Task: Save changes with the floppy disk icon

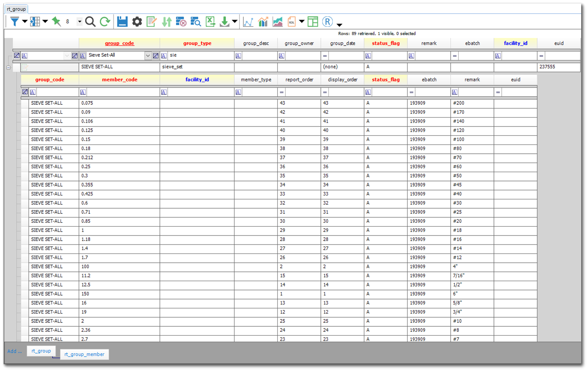Action: (123, 21)
